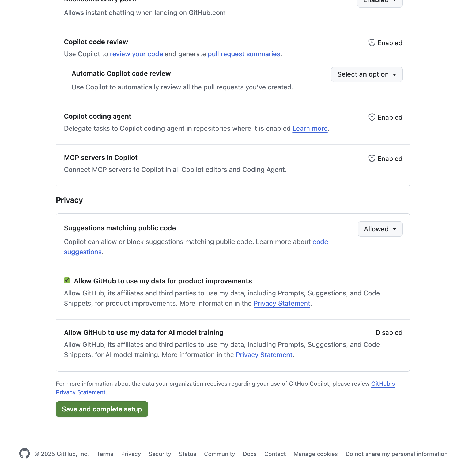Click shield icon beside Copilot code review
Screen dimensions: 476x472
pos(372,43)
